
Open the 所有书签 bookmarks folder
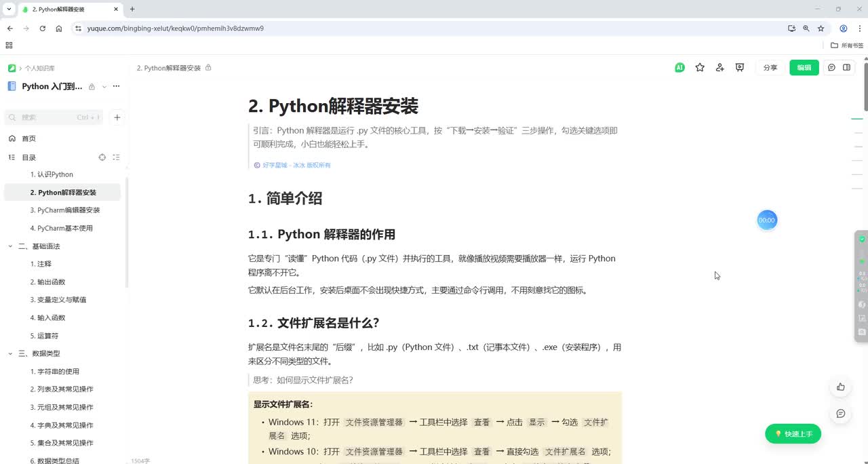847,45
